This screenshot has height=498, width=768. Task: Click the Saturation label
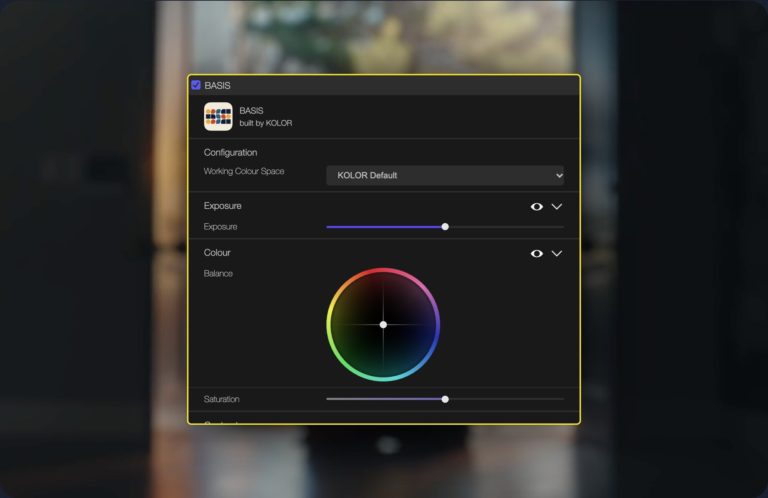click(x=221, y=399)
